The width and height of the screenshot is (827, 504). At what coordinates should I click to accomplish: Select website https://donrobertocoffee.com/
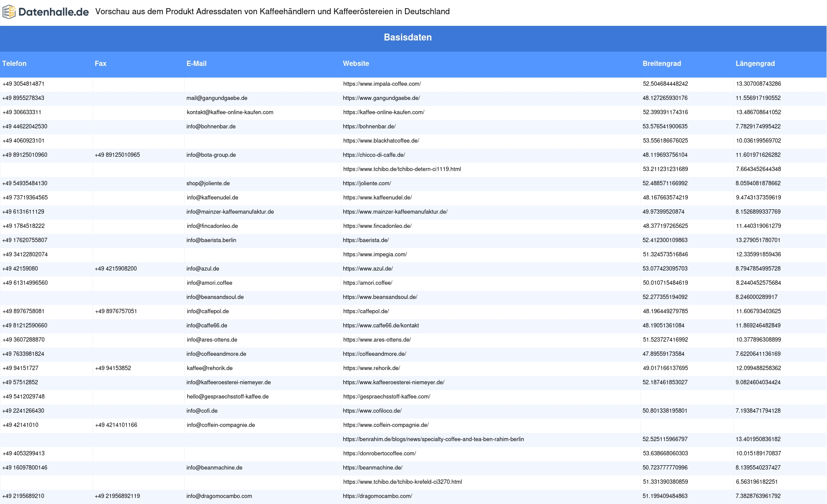click(379, 454)
